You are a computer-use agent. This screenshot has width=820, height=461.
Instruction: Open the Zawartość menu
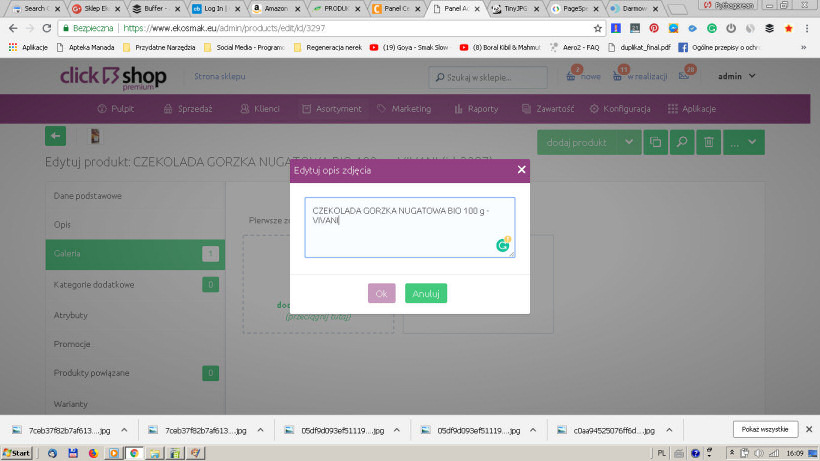point(548,109)
